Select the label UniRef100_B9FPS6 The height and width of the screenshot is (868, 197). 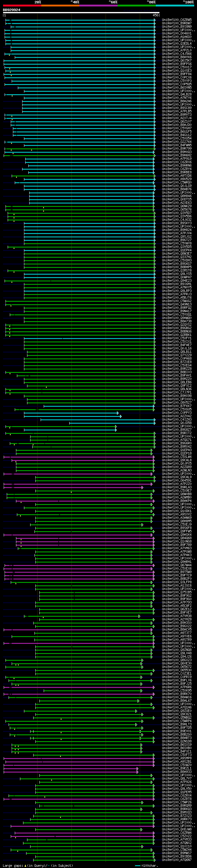click(177, 64)
